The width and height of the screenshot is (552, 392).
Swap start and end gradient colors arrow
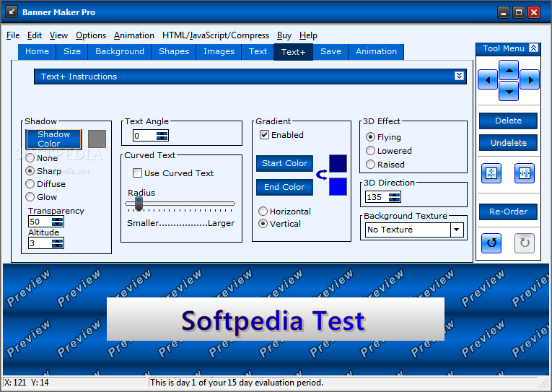coord(321,174)
